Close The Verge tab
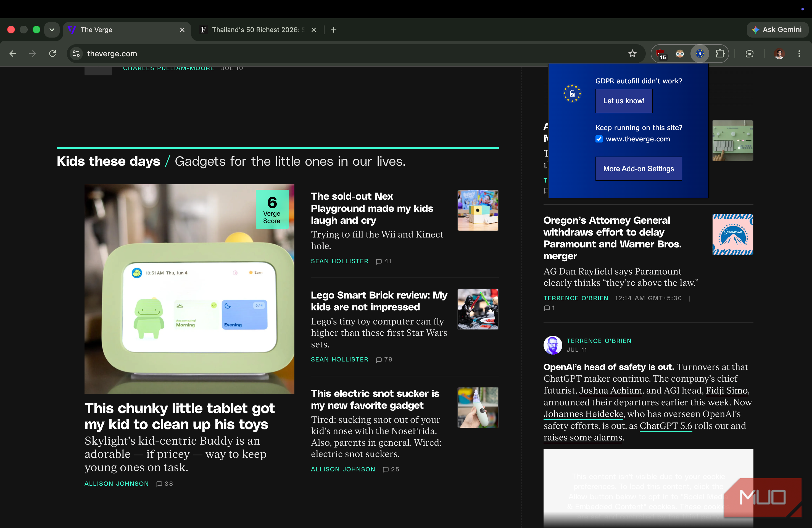Image resolution: width=812 pixels, height=528 pixels. click(182, 30)
